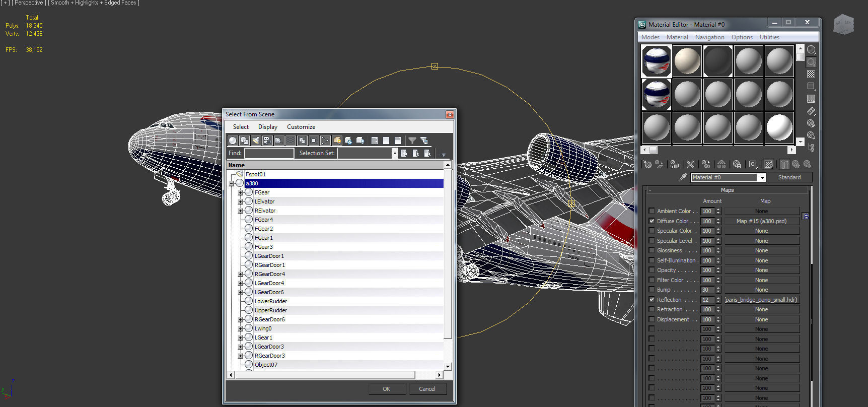
Task: Enable the Glossiness map checkbox
Action: [652, 250]
